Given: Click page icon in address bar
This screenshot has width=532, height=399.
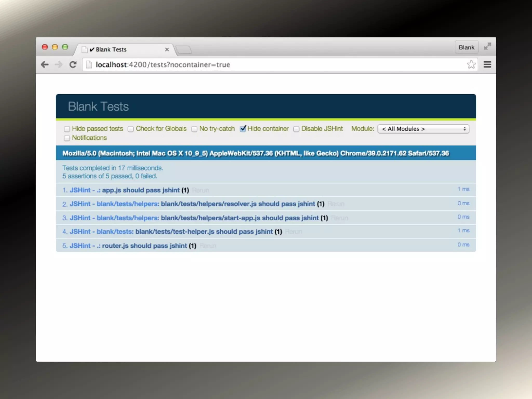Looking at the screenshot, I should pyautogui.click(x=89, y=64).
